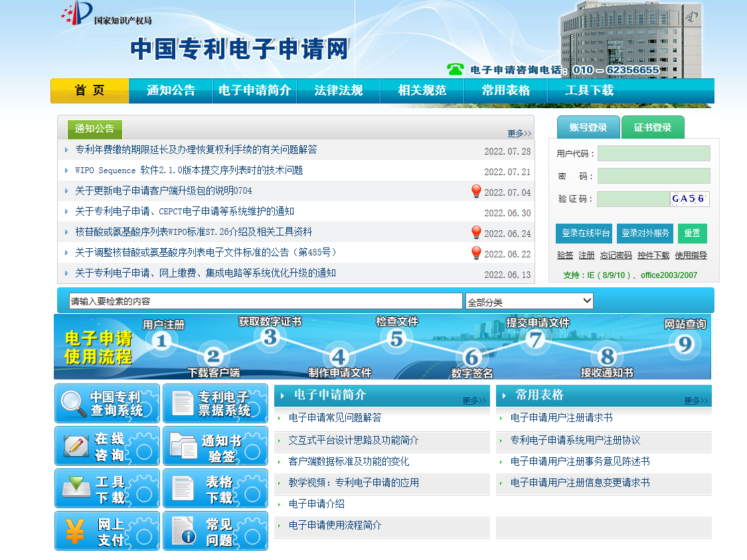Expand the 全部分类 category dropdown
Viewport: 747px width, 560px height.
[529, 301]
